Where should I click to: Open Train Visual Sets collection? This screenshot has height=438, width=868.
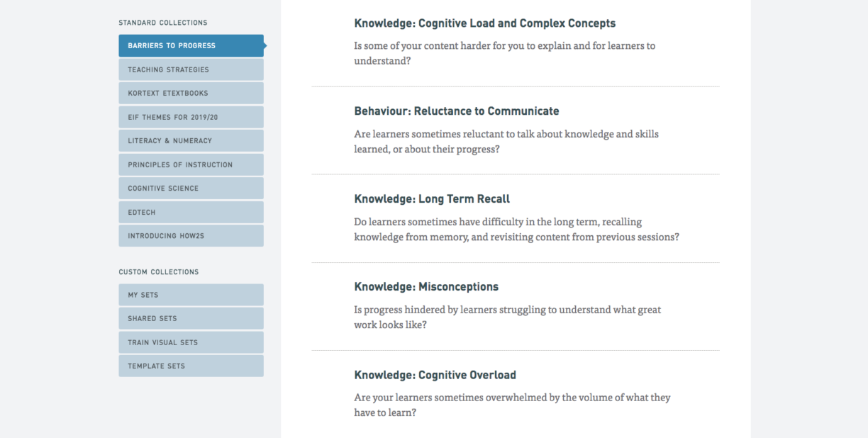pos(191,342)
